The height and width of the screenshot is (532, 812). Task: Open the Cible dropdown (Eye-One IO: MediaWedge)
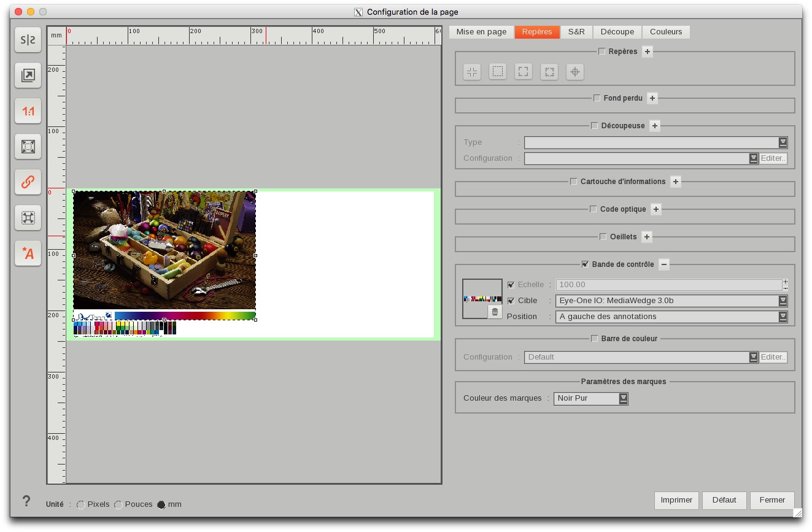point(671,301)
